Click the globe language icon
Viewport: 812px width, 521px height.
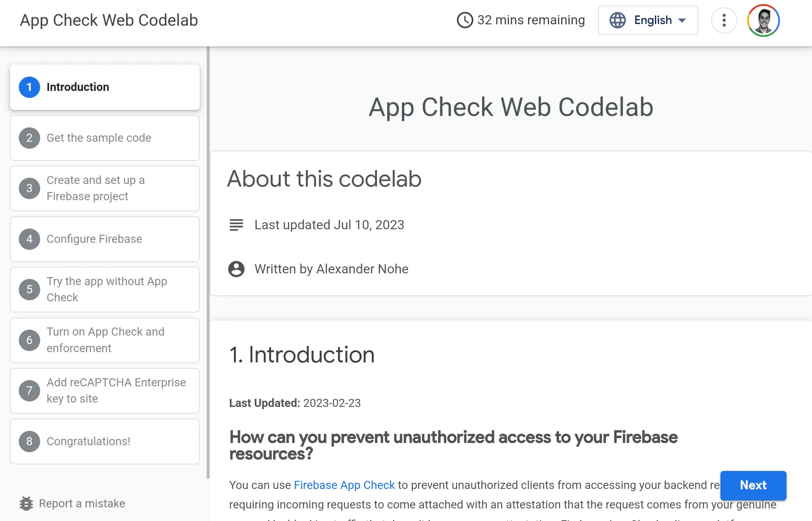click(617, 20)
